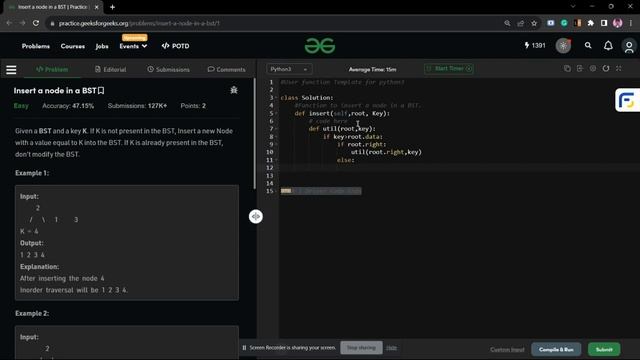Open editor settings icon

pyautogui.click(x=593, y=69)
